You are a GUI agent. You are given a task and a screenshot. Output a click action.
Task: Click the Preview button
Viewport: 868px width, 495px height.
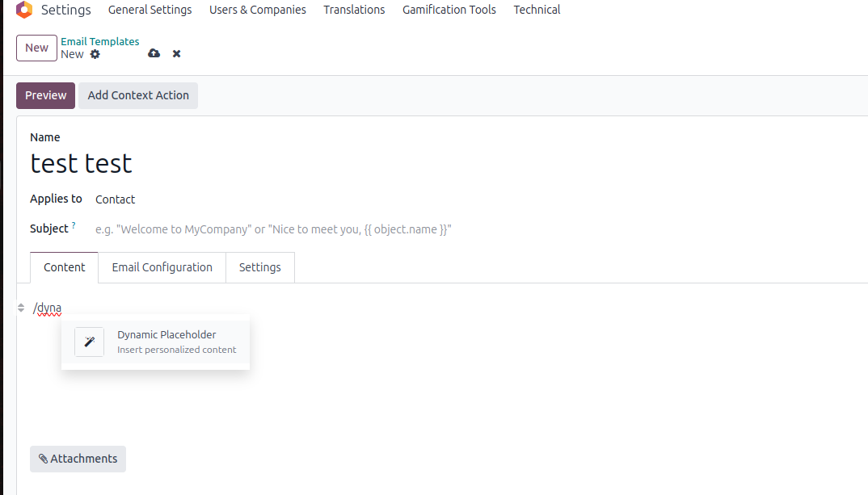point(45,95)
